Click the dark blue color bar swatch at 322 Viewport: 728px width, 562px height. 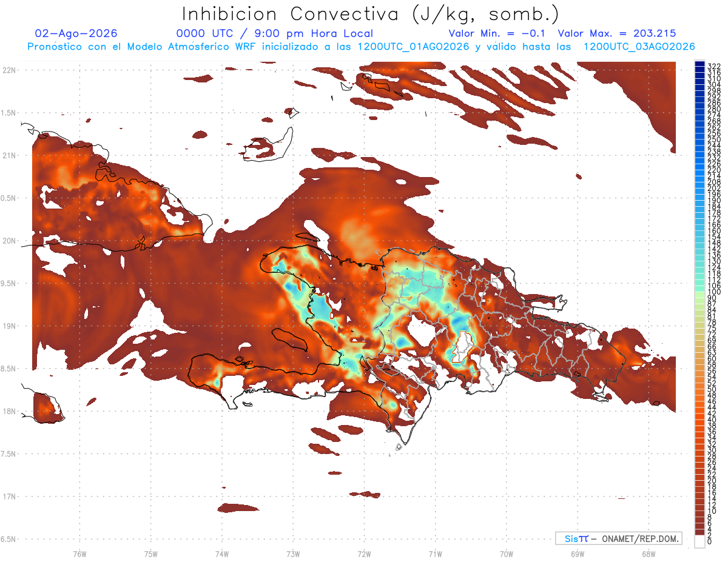pos(700,64)
